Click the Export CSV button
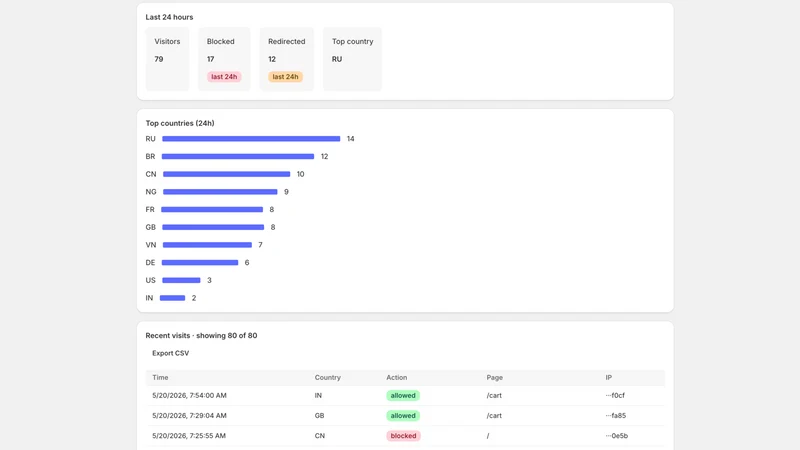 pos(170,353)
